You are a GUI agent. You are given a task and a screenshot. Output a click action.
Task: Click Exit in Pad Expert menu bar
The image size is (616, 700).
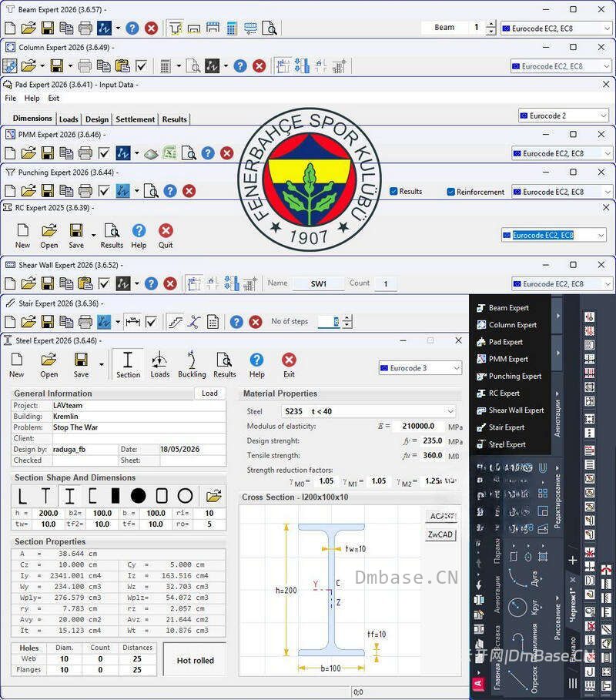pyautogui.click(x=54, y=99)
